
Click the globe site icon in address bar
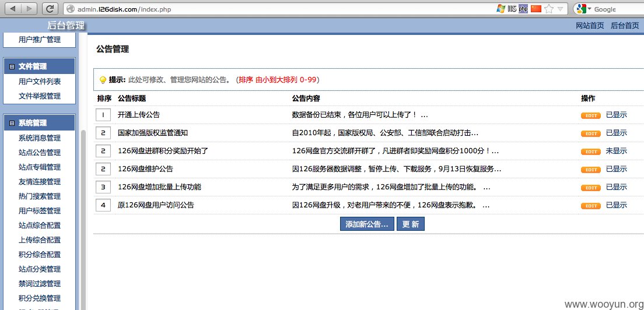coord(71,9)
